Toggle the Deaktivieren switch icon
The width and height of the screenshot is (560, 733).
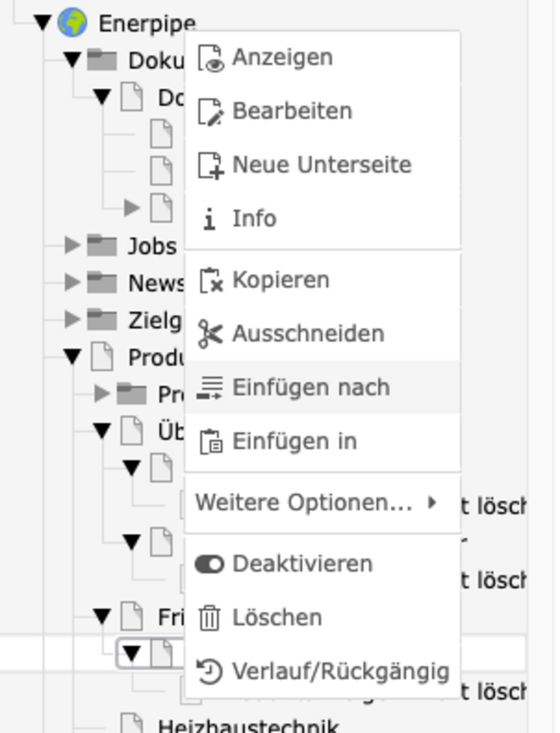pos(209,564)
